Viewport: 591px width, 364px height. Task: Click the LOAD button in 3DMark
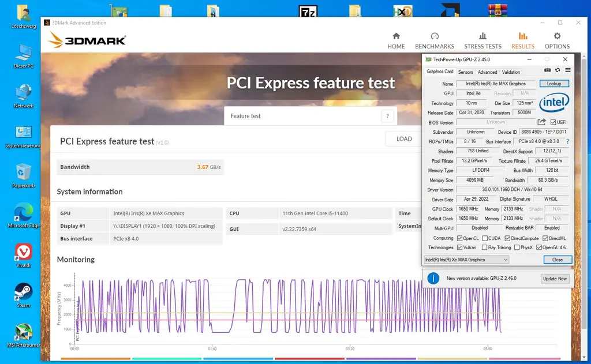[404, 139]
